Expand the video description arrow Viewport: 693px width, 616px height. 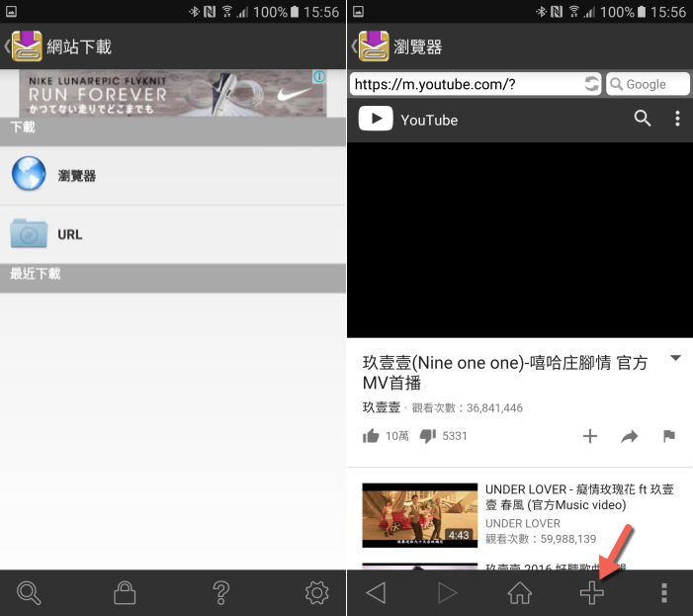pyautogui.click(x=675, y=358)
